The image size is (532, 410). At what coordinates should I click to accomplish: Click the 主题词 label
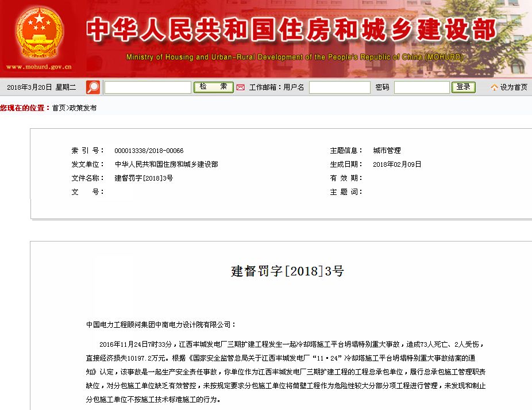click(346, 192)
